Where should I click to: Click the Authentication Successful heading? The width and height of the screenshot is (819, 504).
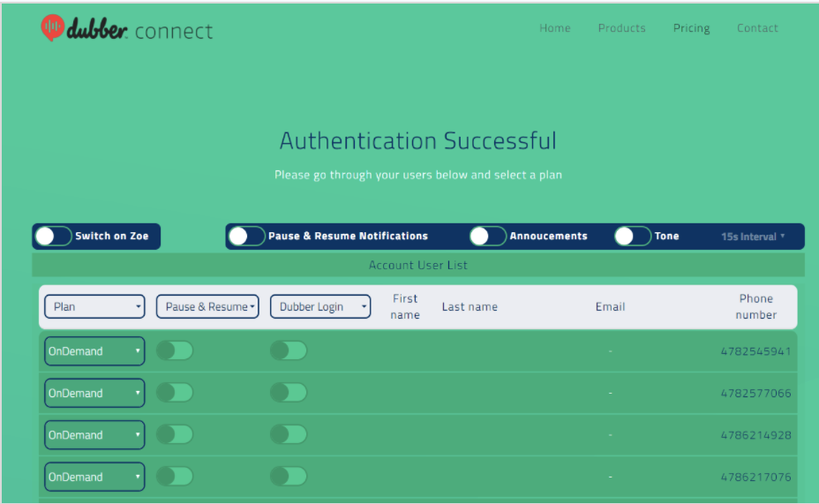(x=417, y=140)
